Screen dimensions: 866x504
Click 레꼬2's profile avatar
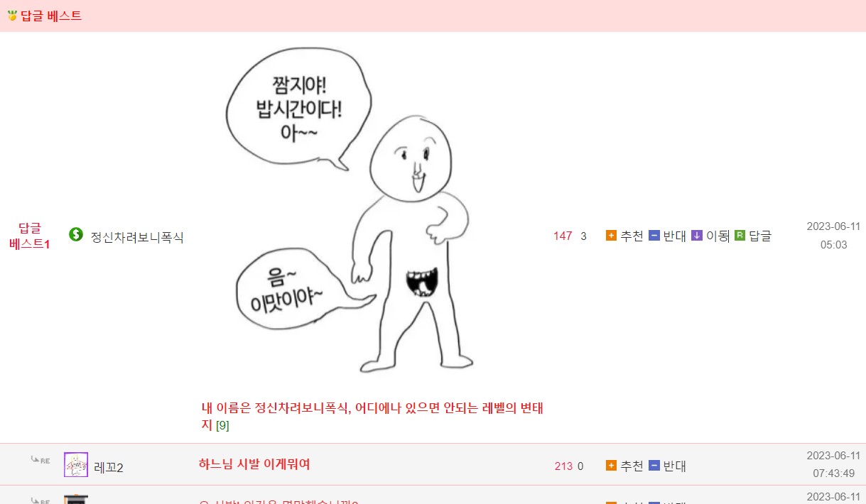tap(76, 464)
